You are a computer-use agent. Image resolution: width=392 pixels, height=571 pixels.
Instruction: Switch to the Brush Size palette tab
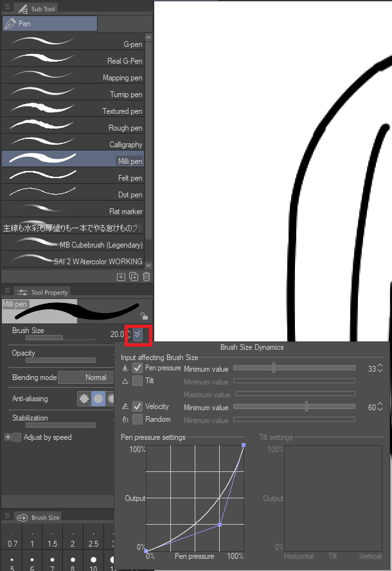tap(38, 518)
